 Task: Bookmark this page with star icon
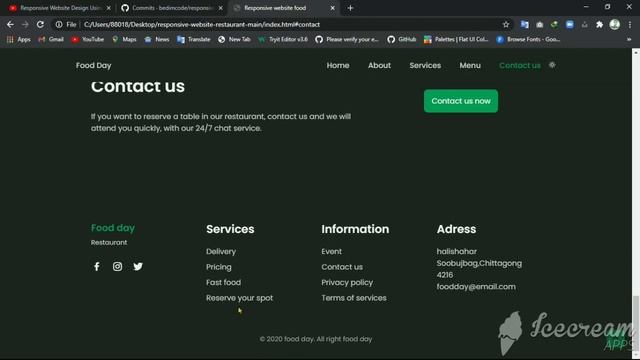pyautogui.click(x=506, y=24)
